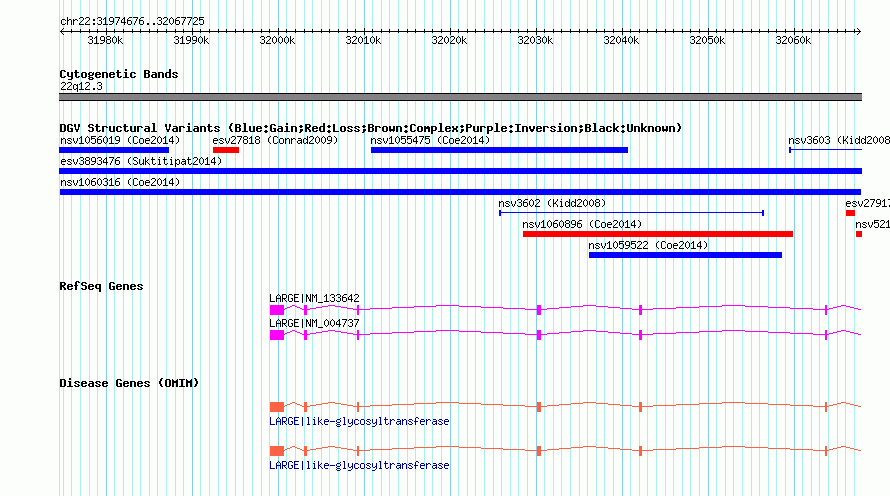Image resolution: width=890 pixels, height=496 pixels.
Task: Click the RefSeq Genes track title
Action: coord(101,286)
